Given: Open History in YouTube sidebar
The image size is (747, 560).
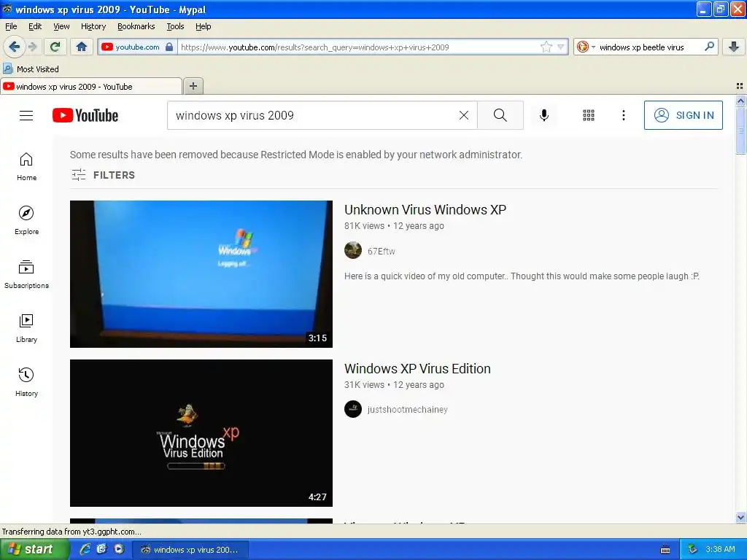Looking at the screenshot, I should [26, 382].
